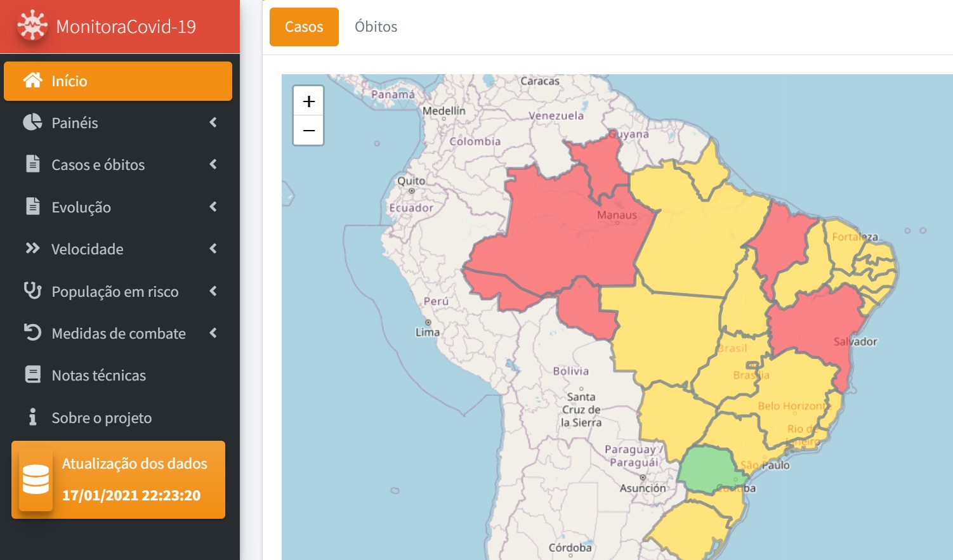Screen dimensions: 953x560
Task: Click the home icon beside Início
Action: 33,81
